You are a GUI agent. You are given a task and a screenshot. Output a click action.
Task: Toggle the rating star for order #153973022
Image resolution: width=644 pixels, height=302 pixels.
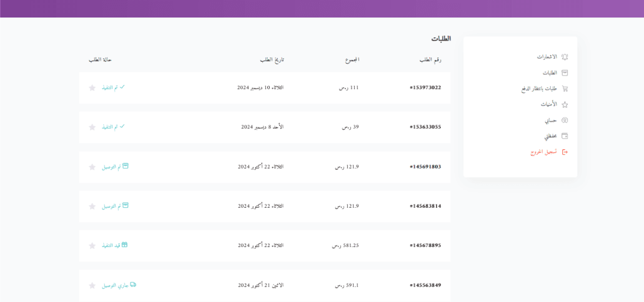(92, 88)
